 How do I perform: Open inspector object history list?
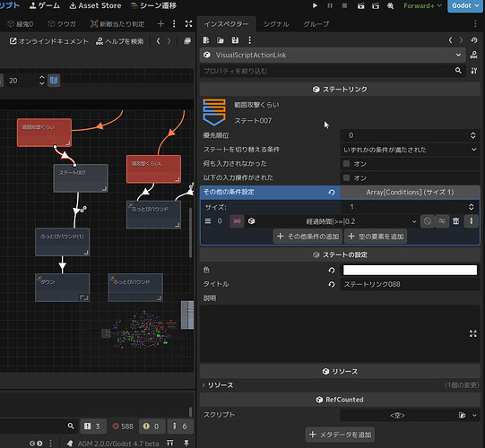(x=474, y=40)
